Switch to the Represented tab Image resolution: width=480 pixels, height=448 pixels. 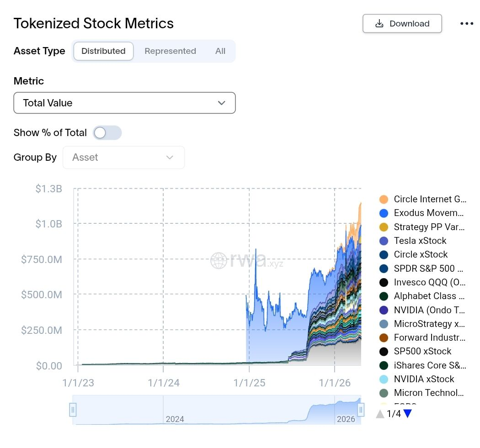(170, 51)
